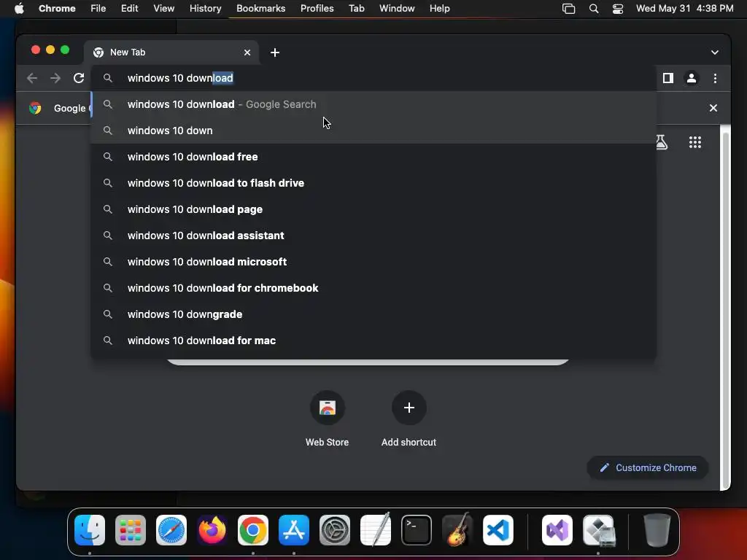Screen dimensions: 747x560
Task: Open the Google apps grid
Action: 695,142
